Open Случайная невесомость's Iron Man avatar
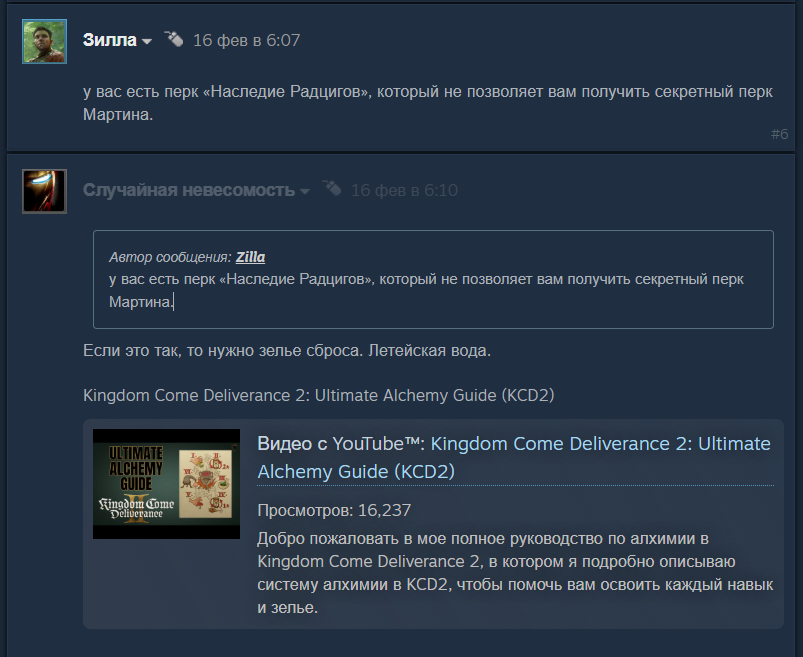Image resolution: width=803 pixels, height=657 pixels. pyautogui.click(x=45, y=192)
